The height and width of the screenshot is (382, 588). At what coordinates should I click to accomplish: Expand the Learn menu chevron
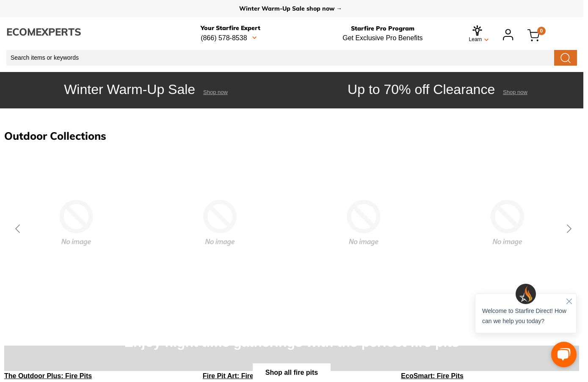[x=486, y=40]
